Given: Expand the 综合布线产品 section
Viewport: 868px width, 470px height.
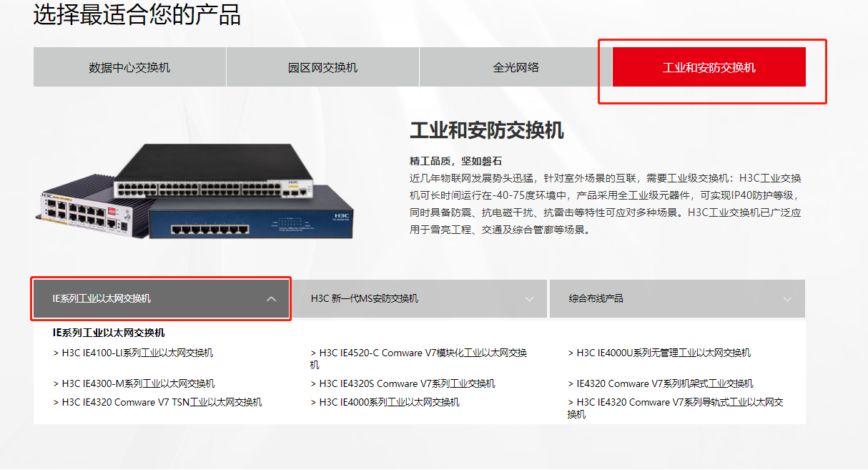Looking at the screenshot, I should (x=677, y=298).
